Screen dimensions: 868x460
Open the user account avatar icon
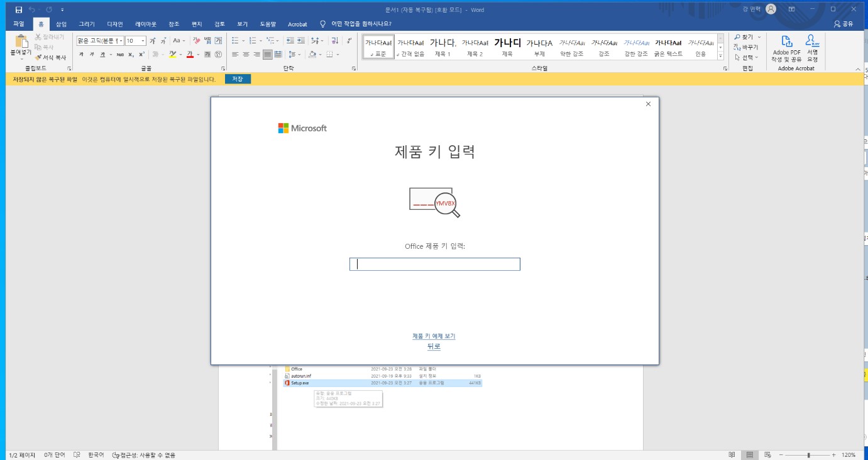pyautogui.click(x=771, y=9)
